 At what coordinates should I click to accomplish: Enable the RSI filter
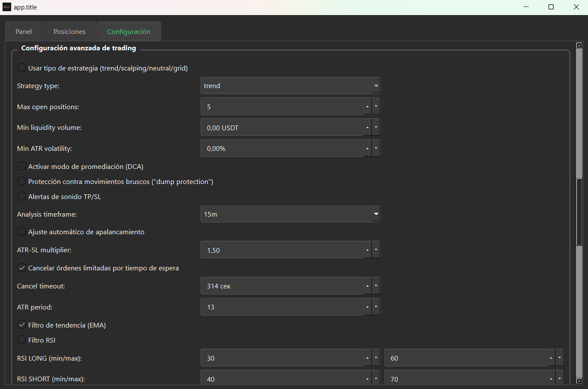(21, 340)
